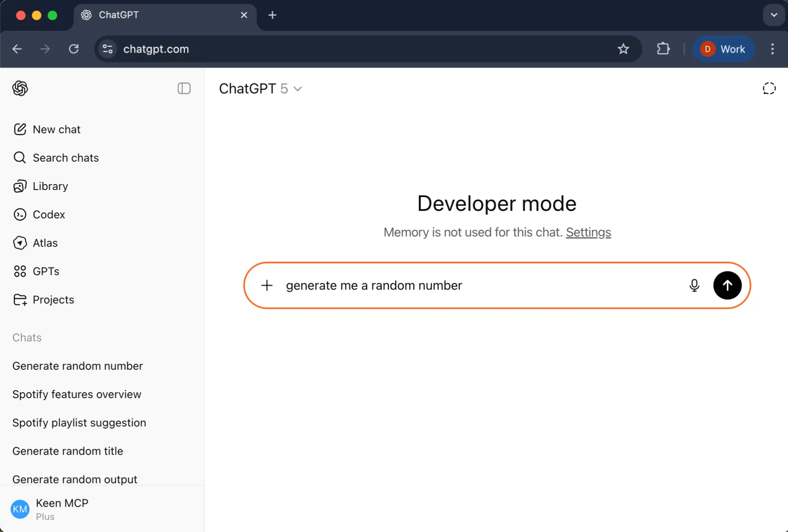The image size is (788, 532).
Task: Click the microphone dictation icon
Action: [694, 285]
